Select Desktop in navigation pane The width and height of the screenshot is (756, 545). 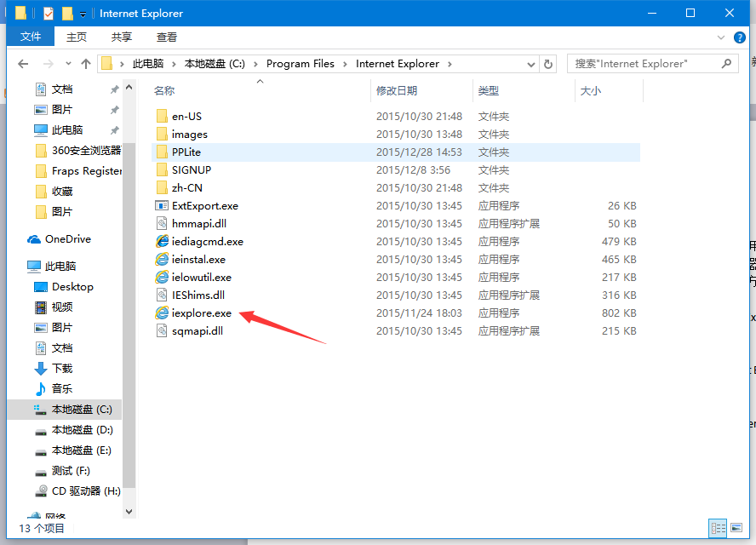(73, 286)
